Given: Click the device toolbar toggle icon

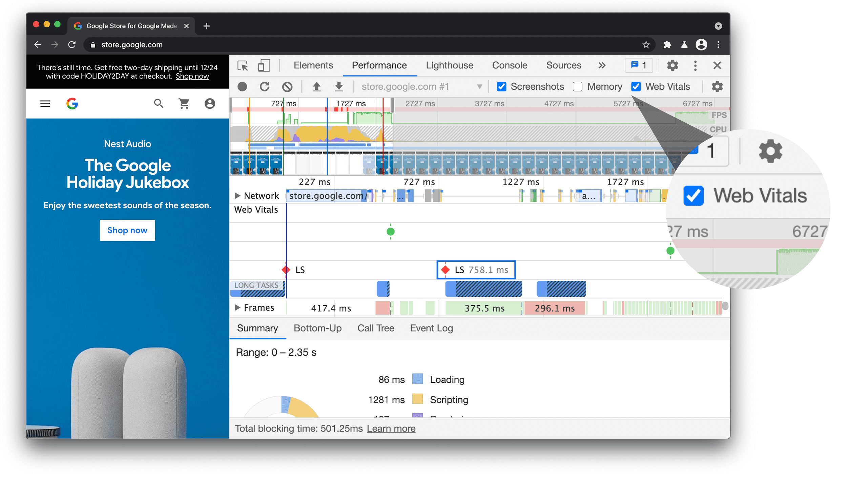Looking at the screenshot, I should click(x=265, y=66).
